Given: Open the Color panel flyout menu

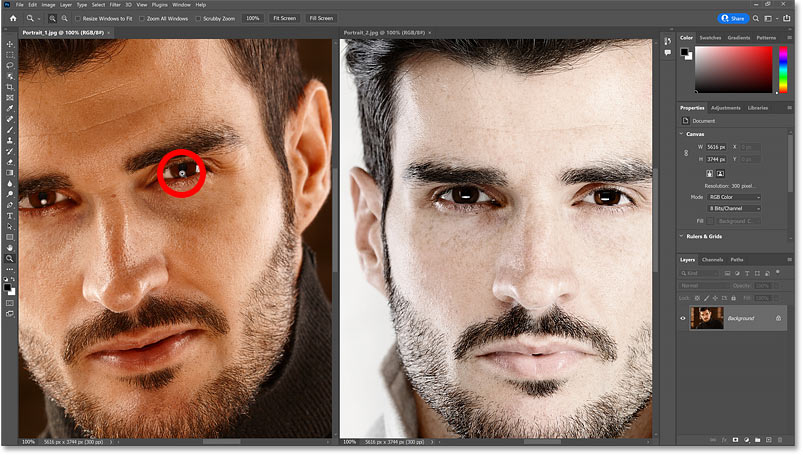Looking at the screenshot, I should point(789,38).
